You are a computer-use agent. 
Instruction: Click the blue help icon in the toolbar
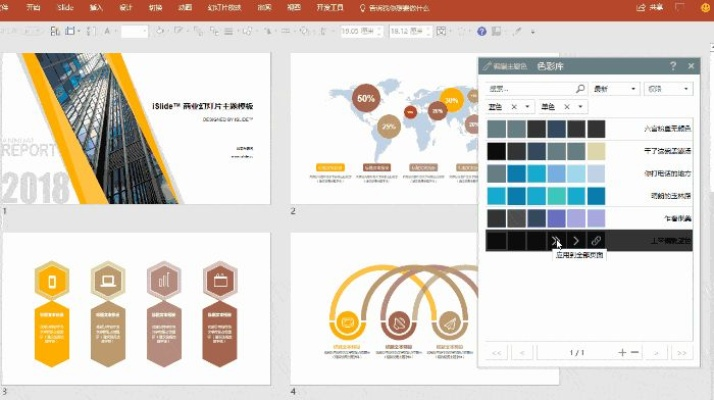pyautogui.click(x=482, y=31)
